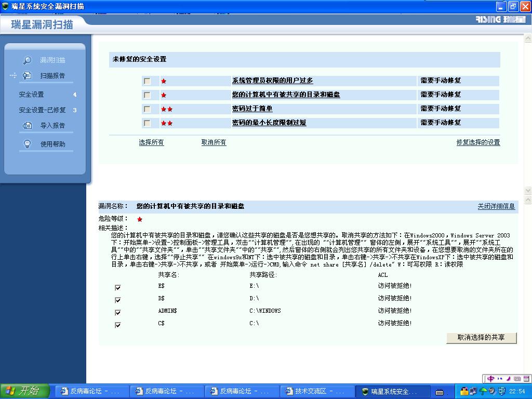Select 漏洞扫描 in the sidebar menu
This screenshot has width=532, height=399.
pyautogui.click(x=52, y=60)
